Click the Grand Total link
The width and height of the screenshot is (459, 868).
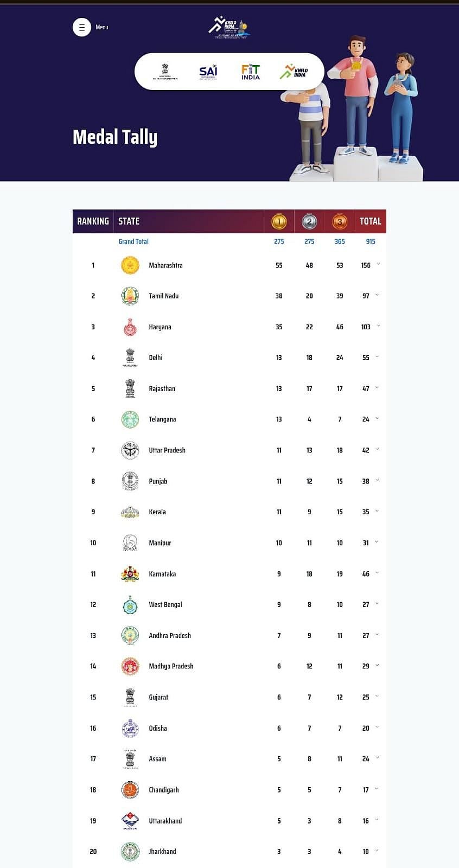click(x=133, y=241)
